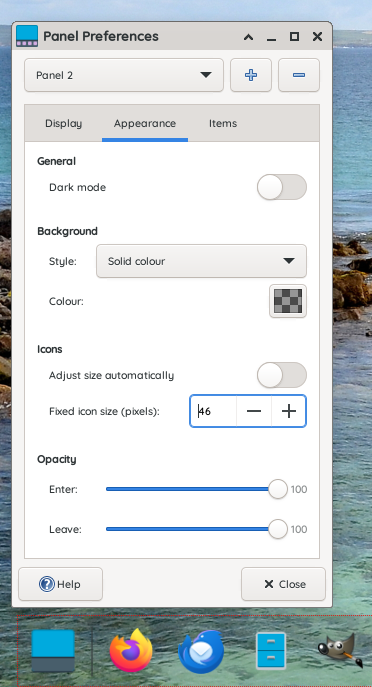Click the "Fixed icon size (pixels):" label
The width and height of the screenshot is (372, 687).
pyautogui.click(x=104, y=411)
